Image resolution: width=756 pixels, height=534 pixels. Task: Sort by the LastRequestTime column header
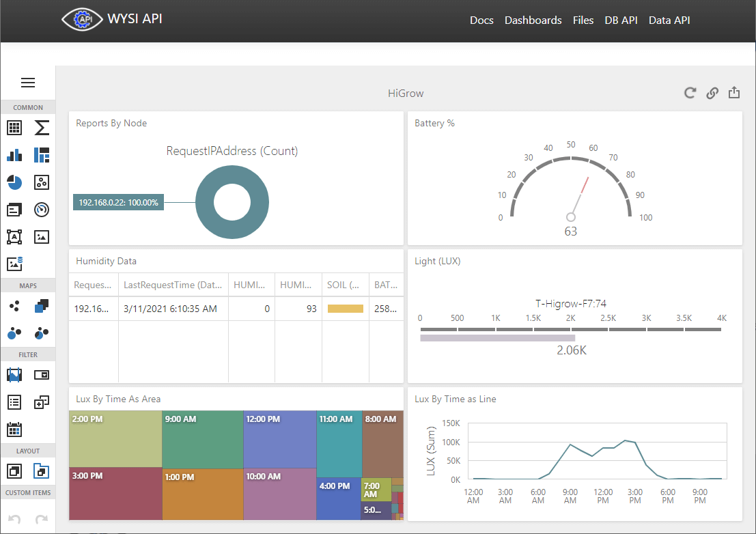click(x=173, y=285)
